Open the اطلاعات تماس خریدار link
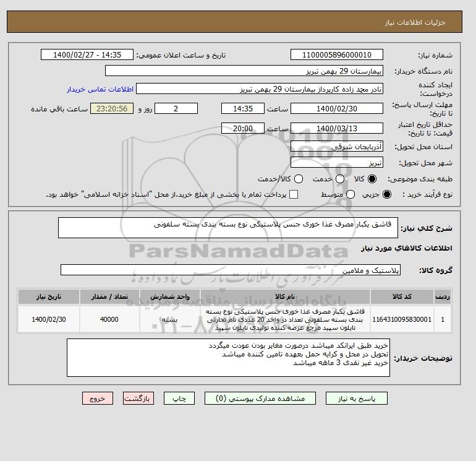The height and width of the screenshot is (461, 476). [x=100, y=89]
